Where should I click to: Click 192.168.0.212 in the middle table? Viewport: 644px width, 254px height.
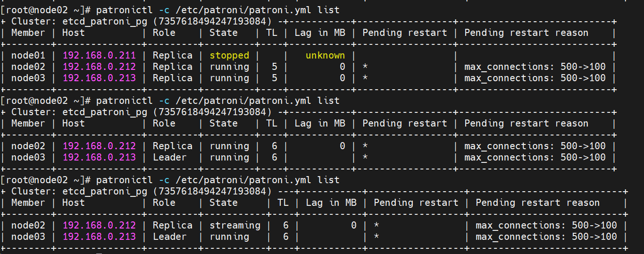point(99,146)
